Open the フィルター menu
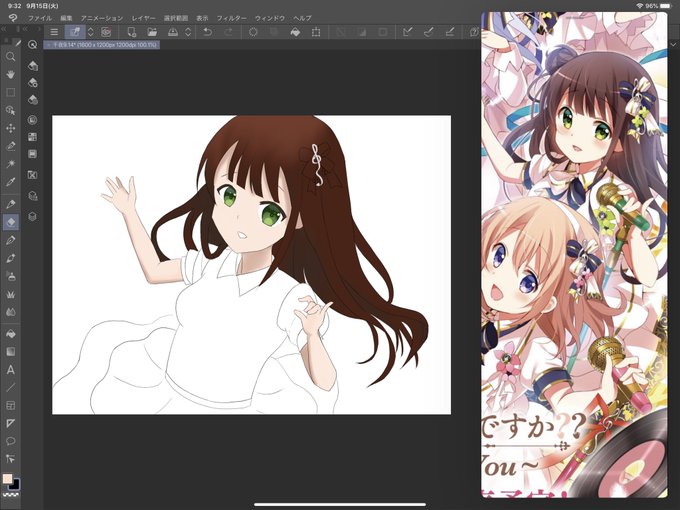Screen dimensions: 680x510 point(232,18)
